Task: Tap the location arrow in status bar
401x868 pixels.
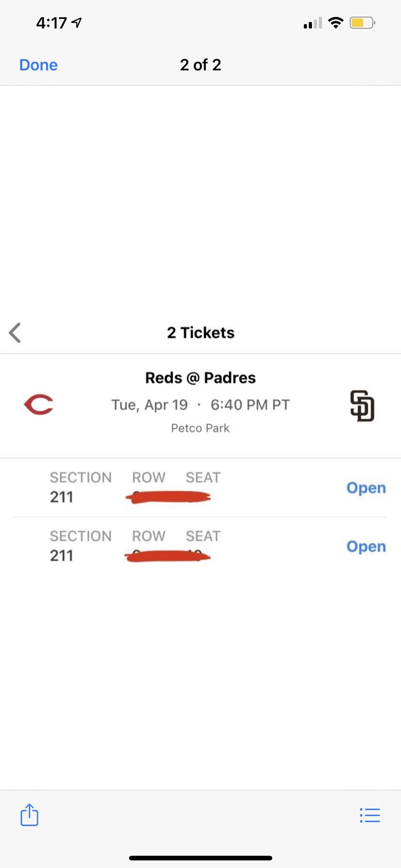Action: [77, 23]
